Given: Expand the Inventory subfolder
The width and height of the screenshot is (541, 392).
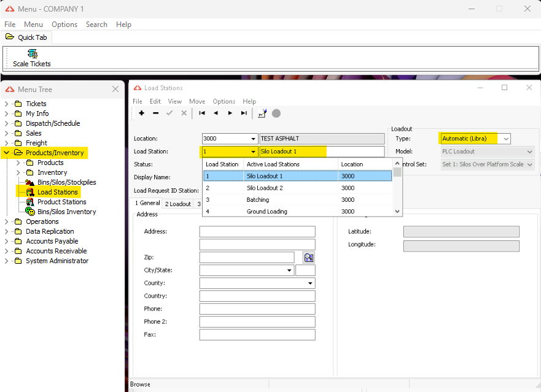Looking at the screenshot, I should [18, 172].
